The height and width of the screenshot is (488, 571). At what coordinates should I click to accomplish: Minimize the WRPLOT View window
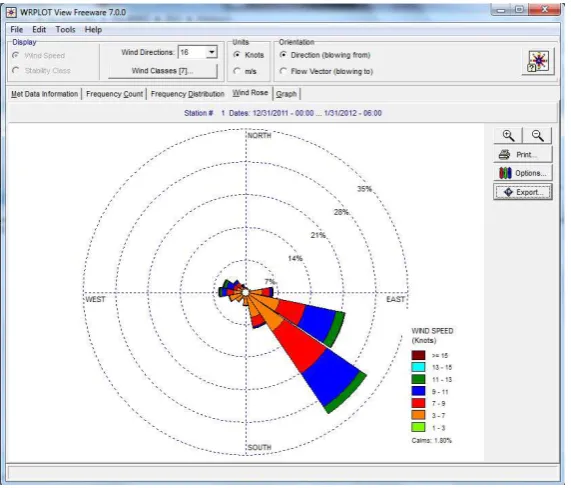click(x=501, y=10)
